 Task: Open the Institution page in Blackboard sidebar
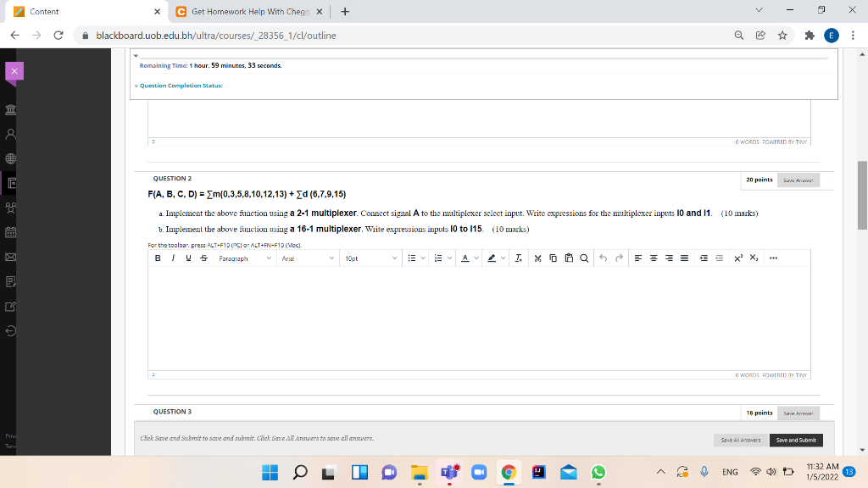10,109
